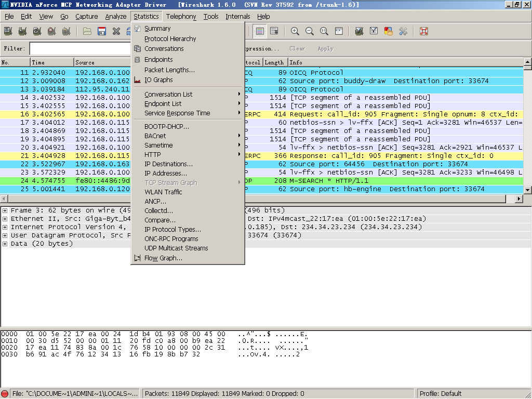Zoom out magnifier toolbar icon
The width and height of the screenshot is (532, 399).
(x=310, y=31)
